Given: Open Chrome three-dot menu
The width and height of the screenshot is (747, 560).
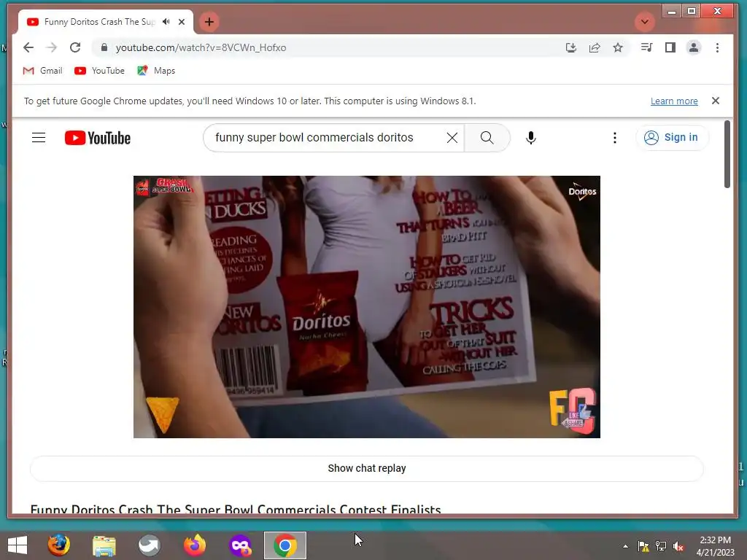Looking at the screenshot, I should click(x=718, y=47).
